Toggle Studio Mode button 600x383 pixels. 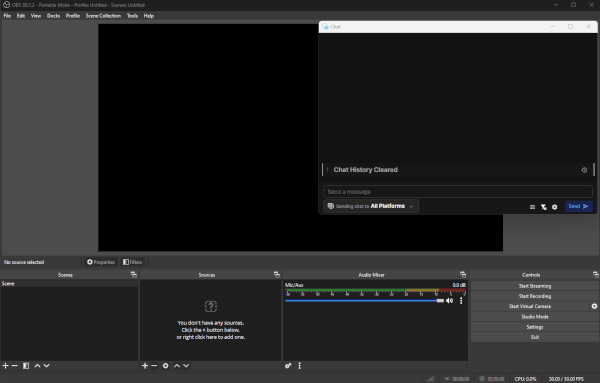535,316
